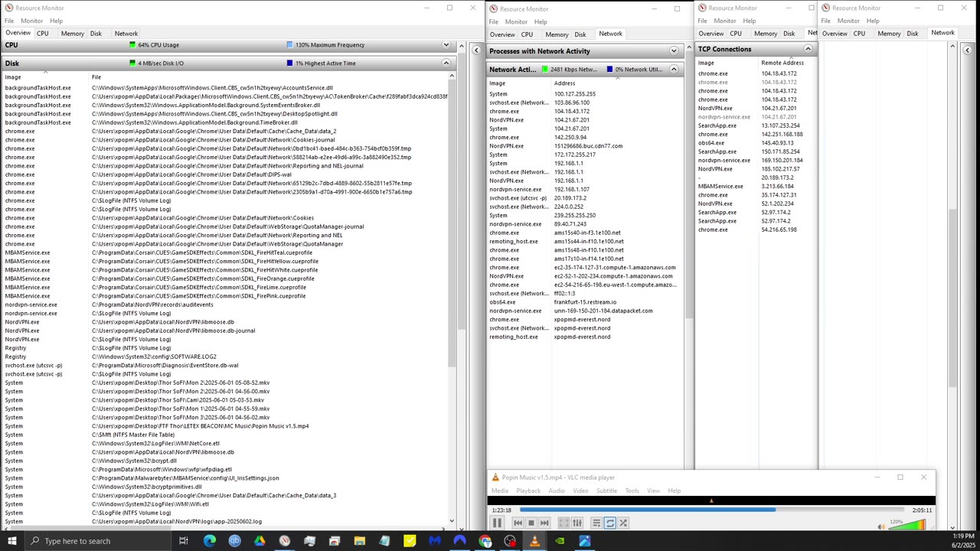The height and width of the screenshot is (551, 980).
Task: Open Overview tab in TCP Connections Resource Monitor
Action: tap(711, 34)
